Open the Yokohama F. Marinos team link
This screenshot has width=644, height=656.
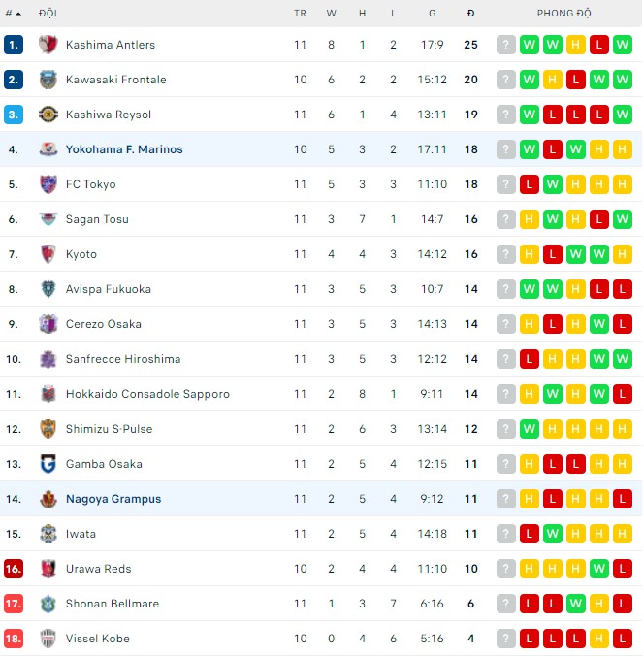124,149
